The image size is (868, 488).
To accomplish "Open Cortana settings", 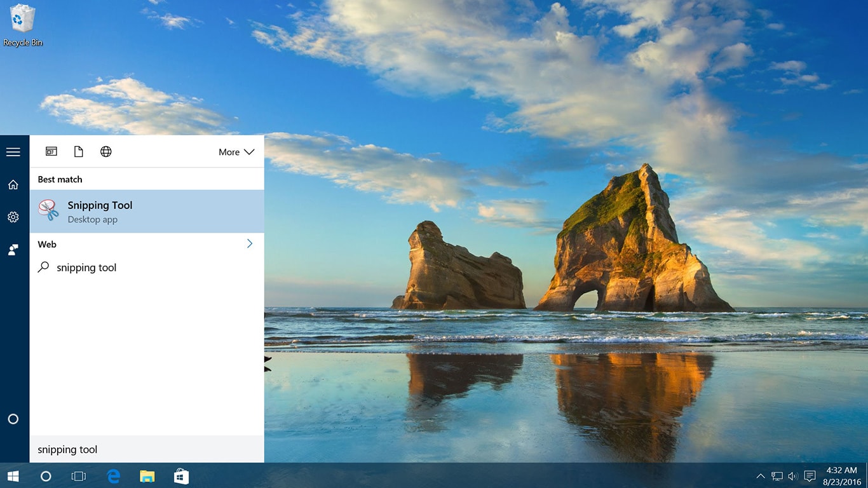I will (13, 217).
